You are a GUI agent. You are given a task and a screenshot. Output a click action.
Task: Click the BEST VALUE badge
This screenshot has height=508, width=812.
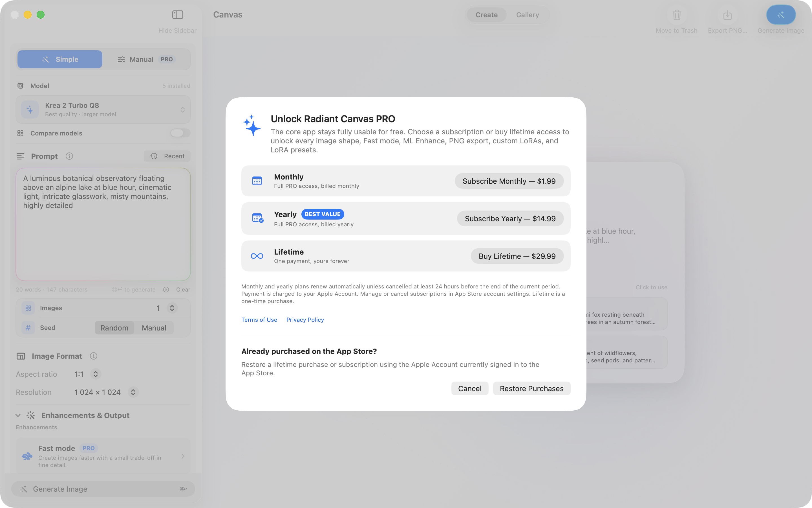pos(323,214)
